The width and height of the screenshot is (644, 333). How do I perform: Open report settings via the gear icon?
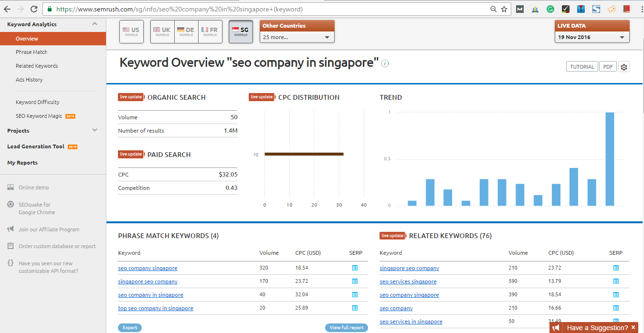click(x=624, y=67)
